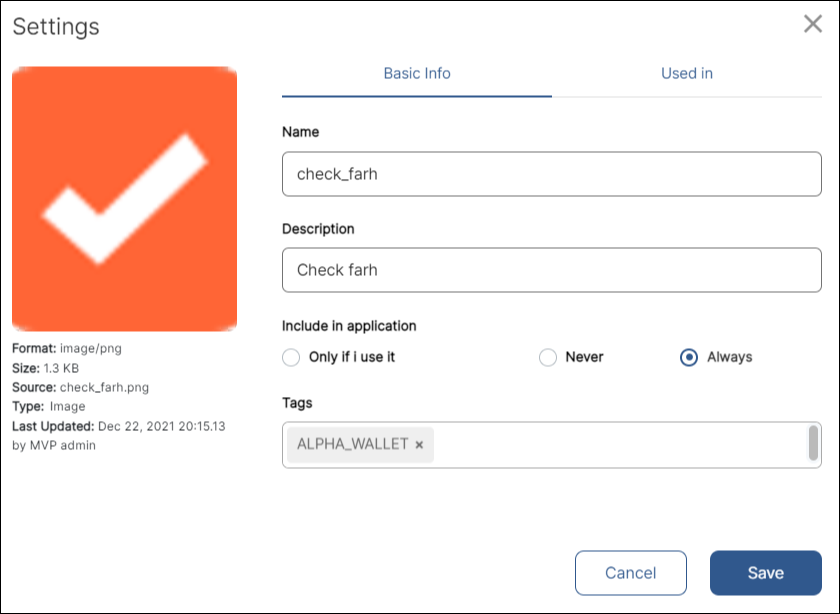Select the Always radio button

click(x=689, y=357)
